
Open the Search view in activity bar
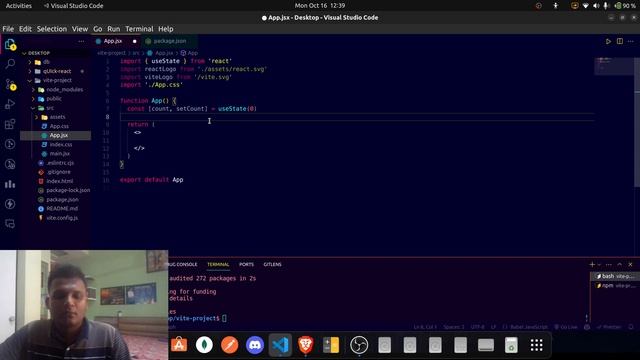pos(10,64)
